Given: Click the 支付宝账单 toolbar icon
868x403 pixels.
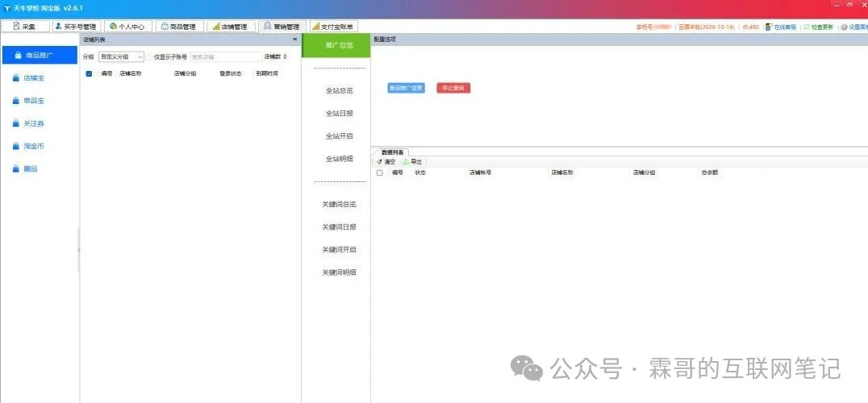Looking at the screenshot, I should click(x=315, y=27).
